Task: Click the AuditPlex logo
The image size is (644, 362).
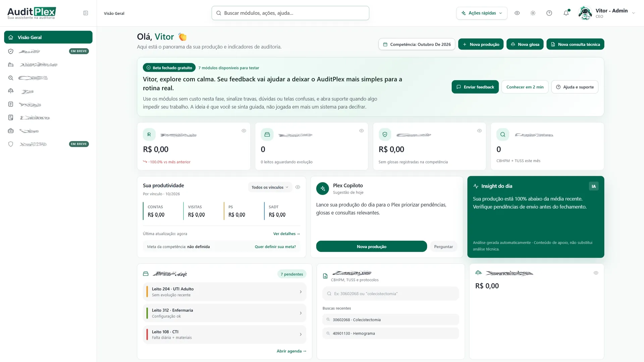Action: [x=32, y=13]
